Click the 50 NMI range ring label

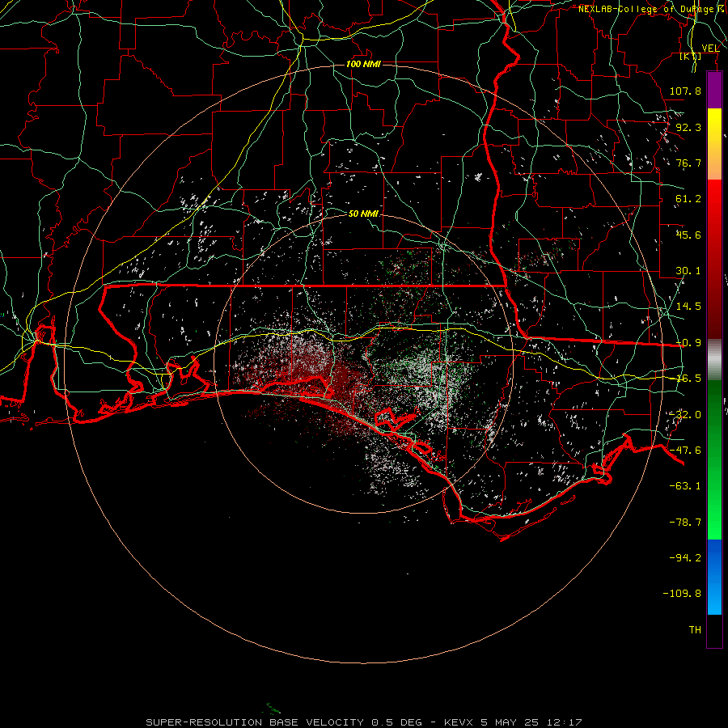[x=363, y=214]
